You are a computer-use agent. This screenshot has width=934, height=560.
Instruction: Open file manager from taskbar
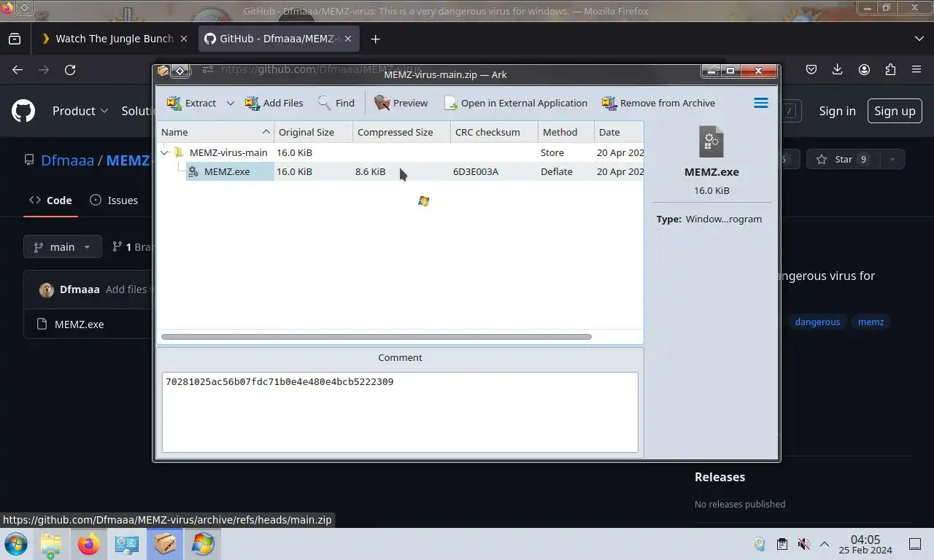(x=50, y=544)
